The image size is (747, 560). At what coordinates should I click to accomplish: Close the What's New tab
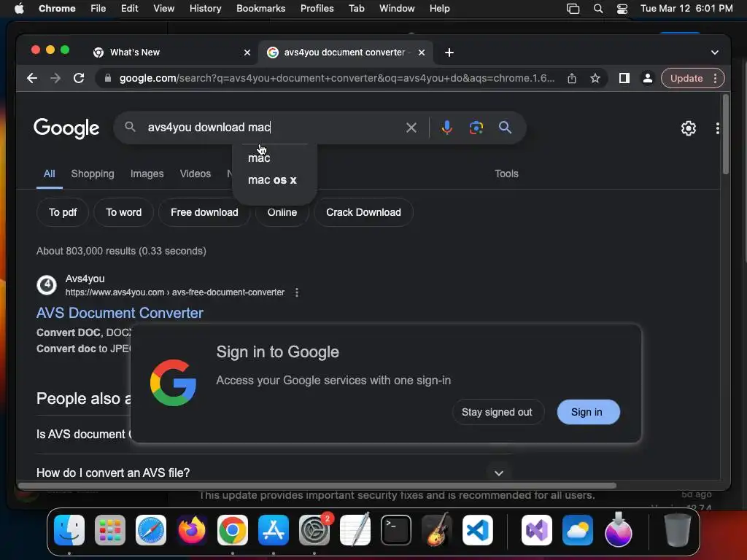pos(247,52)
